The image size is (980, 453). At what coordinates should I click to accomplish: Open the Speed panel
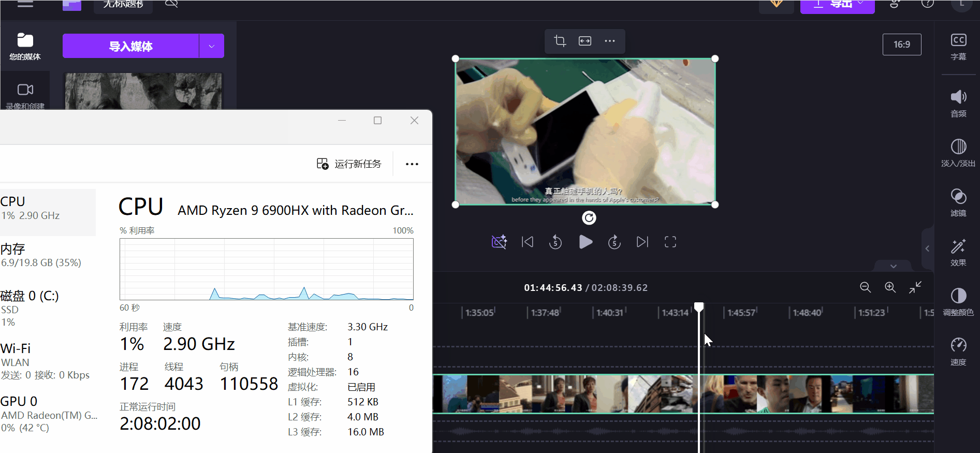958,352
